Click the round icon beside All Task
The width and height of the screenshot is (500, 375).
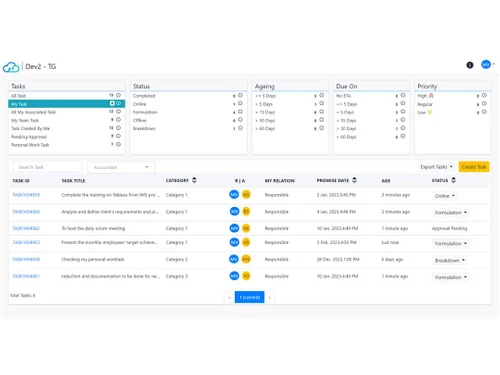tap(118, 95)
